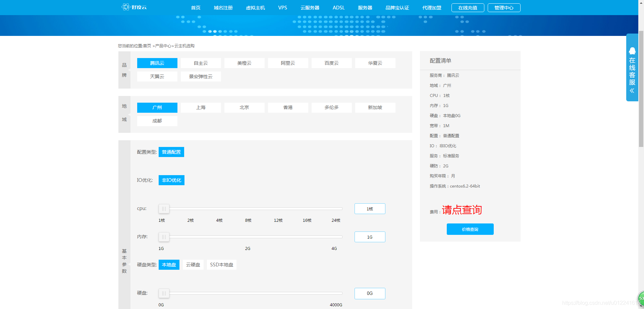Open 代理加盟 navigation item
Screen dimensions: 644x309
(432, 8)
